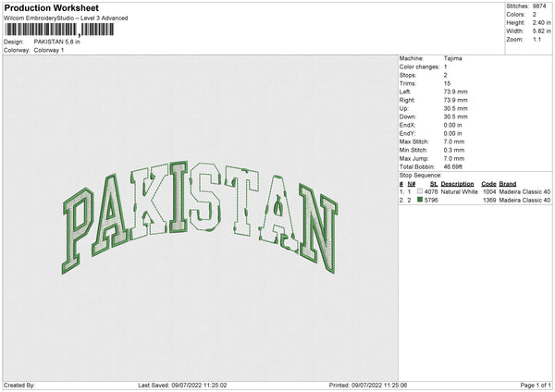Select the Min Stitch value 0.3 mm
The width and height of the screenshot is (555, 392).
(x=454, y=150)
